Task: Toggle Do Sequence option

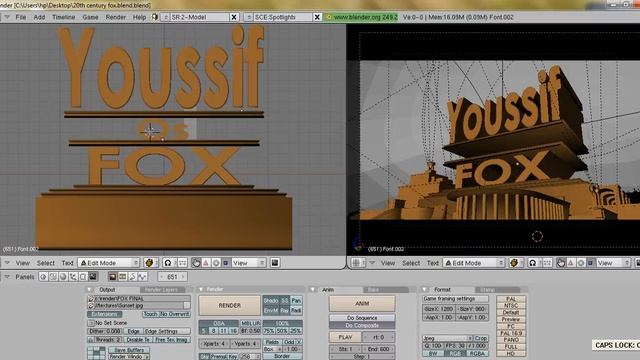Action: click(x=362, y=318)
